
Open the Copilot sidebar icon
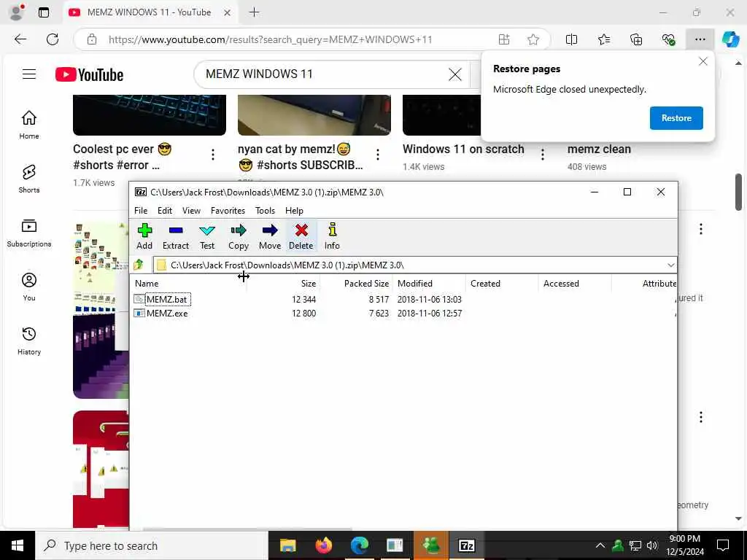pos(730,39)
